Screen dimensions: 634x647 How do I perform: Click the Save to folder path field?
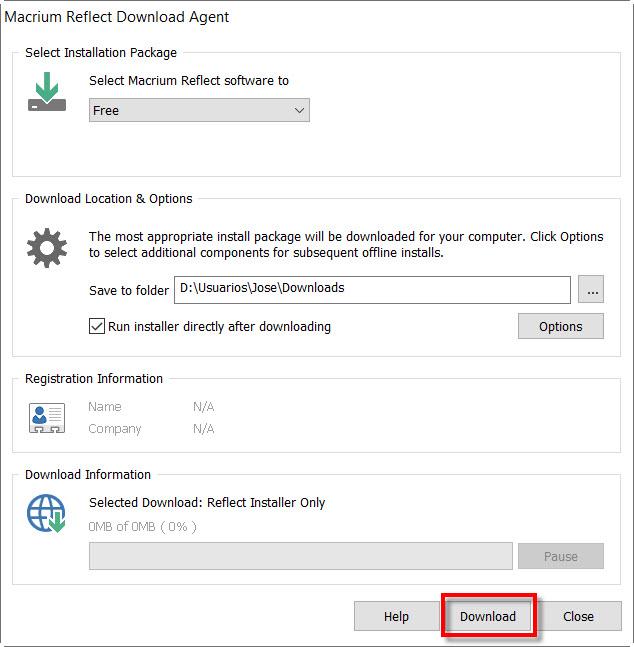tap(372, 290)
